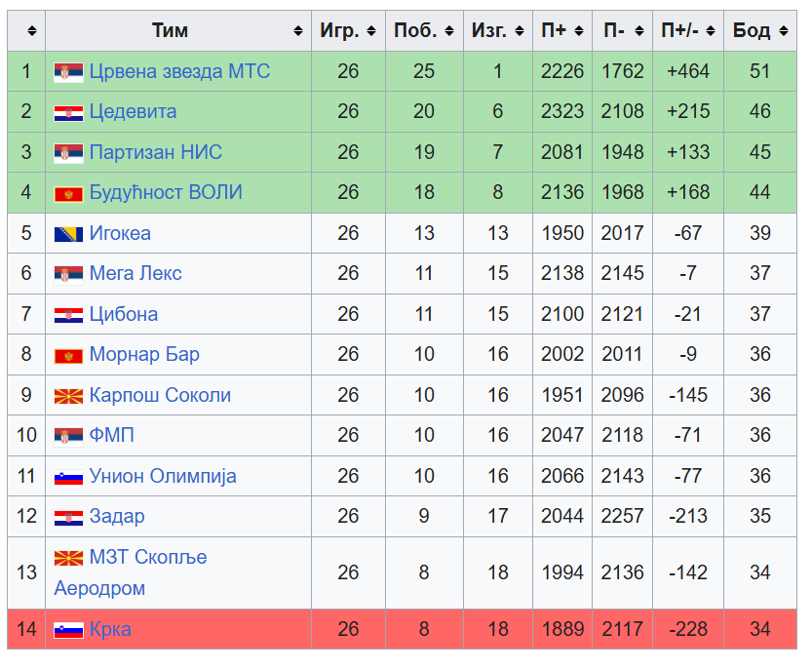Follow the Будућност ВОЛИ link

point(166,193)
